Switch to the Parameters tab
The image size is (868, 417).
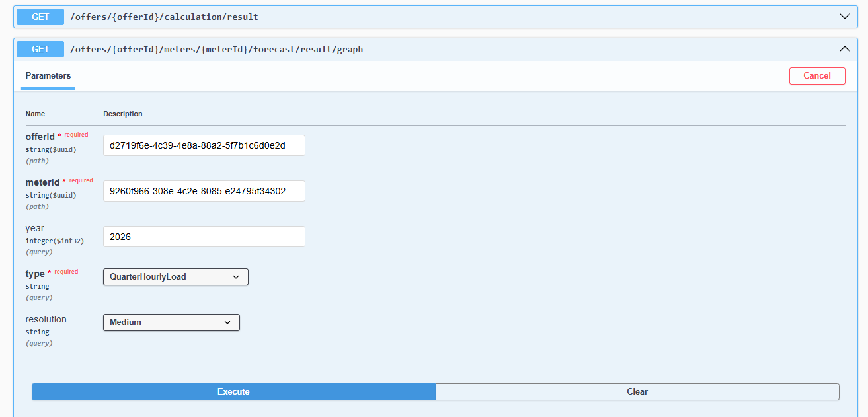pyautogui.click(x=48, y=76)
